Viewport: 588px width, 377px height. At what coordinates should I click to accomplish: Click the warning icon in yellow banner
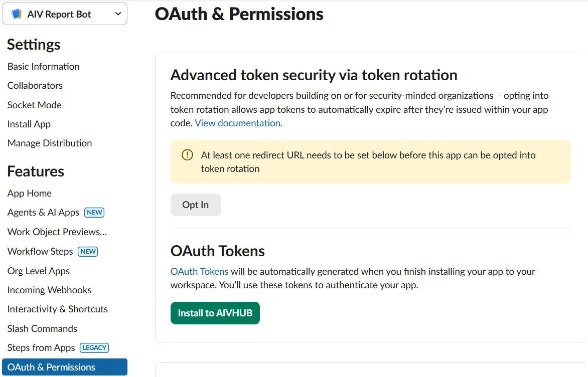[x=187, y=155]
